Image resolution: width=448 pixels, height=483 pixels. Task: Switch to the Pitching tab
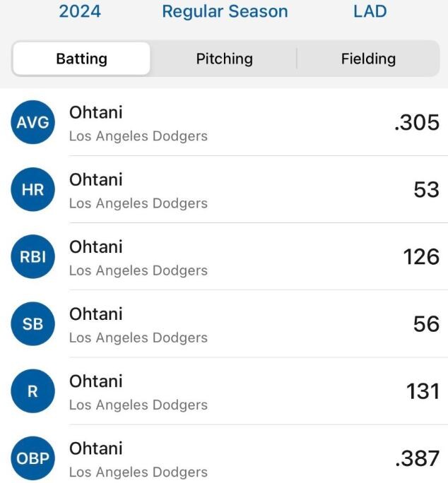pyautogui.click(x=225, y=59)
